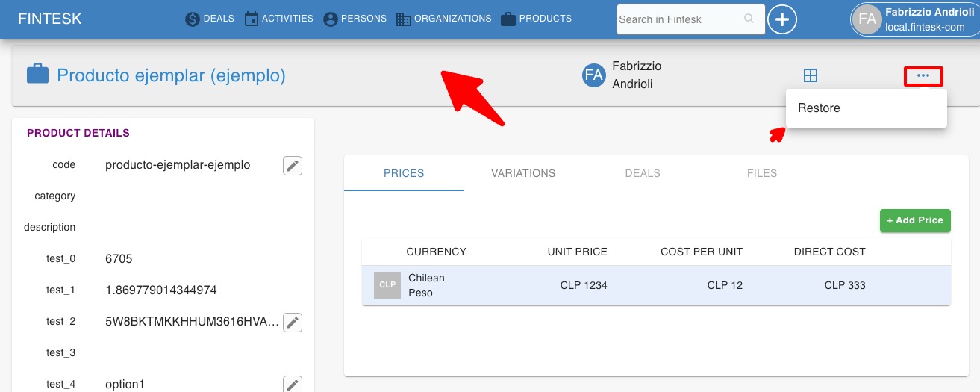980x392 pixels.
Task: Edit the product code field pencil
Action: [293, 166]
